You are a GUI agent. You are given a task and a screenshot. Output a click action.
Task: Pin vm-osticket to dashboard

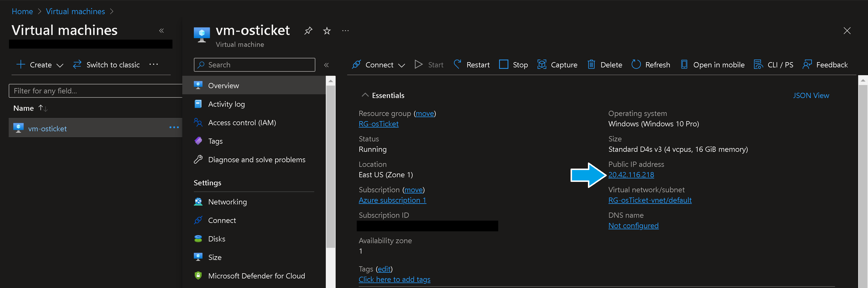pyautogui.click(x=308, y=31)
